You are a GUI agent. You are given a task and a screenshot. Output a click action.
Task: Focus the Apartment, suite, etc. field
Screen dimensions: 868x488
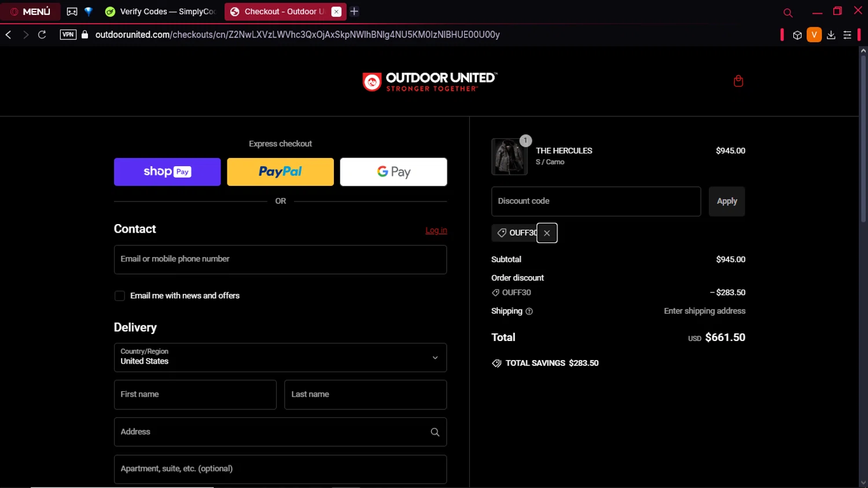coord(280,469)
